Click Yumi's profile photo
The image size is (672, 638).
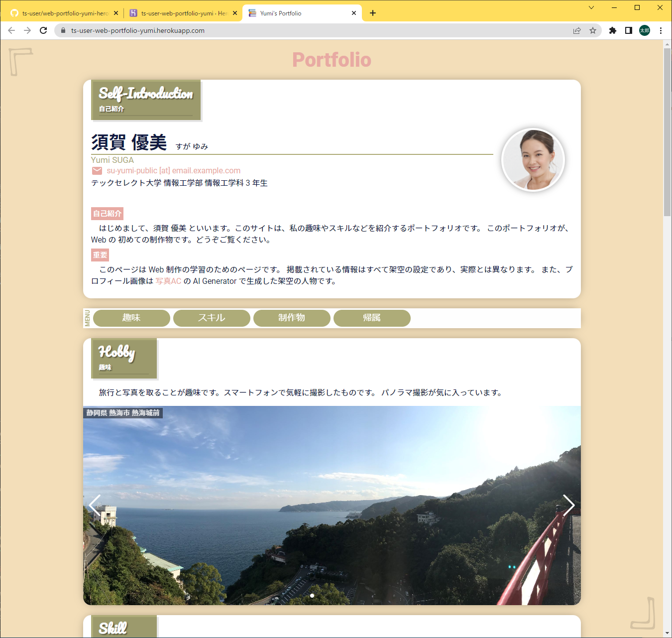coord(533,160)
